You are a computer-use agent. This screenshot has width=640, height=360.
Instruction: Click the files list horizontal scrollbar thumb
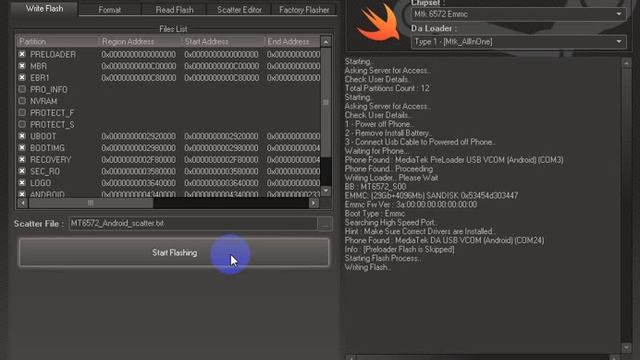point(91,203)
